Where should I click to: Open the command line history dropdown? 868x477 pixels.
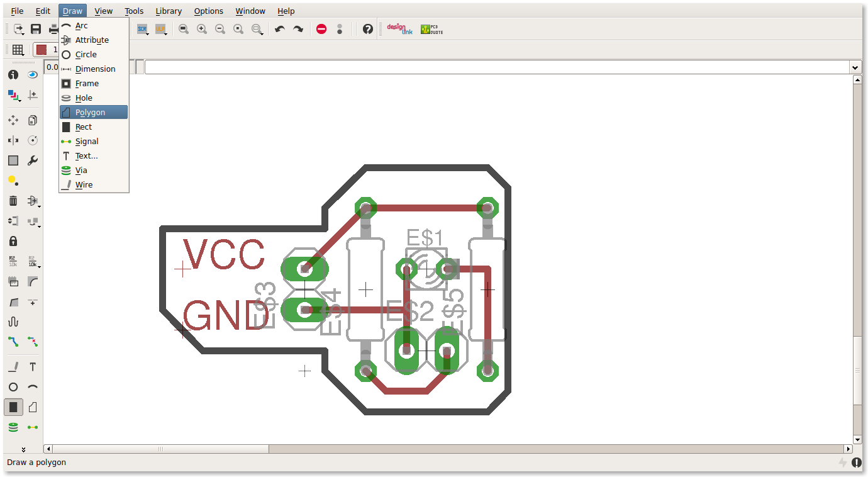coord(855,67)
